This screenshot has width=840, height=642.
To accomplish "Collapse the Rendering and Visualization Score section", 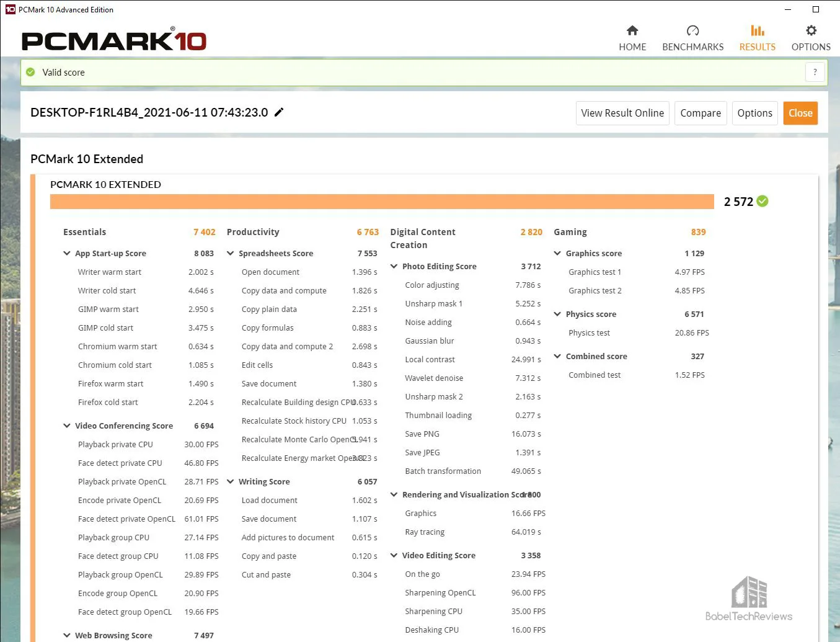I will 394,494.
